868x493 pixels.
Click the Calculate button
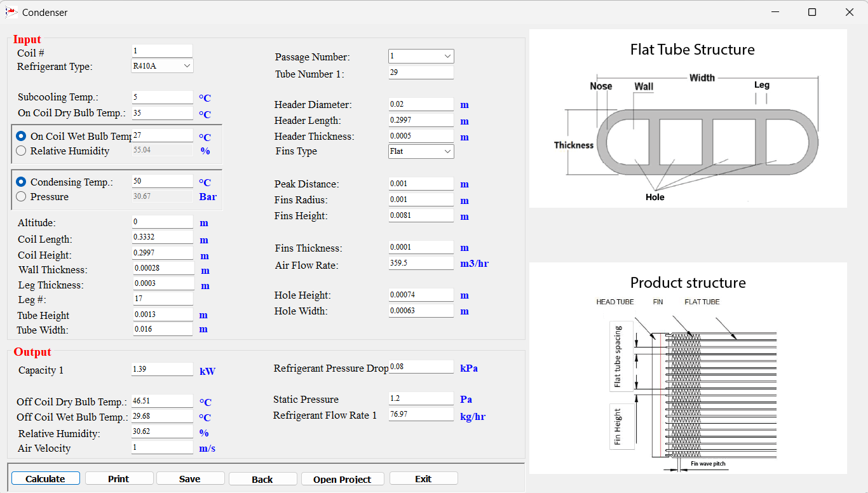point(46,478)
